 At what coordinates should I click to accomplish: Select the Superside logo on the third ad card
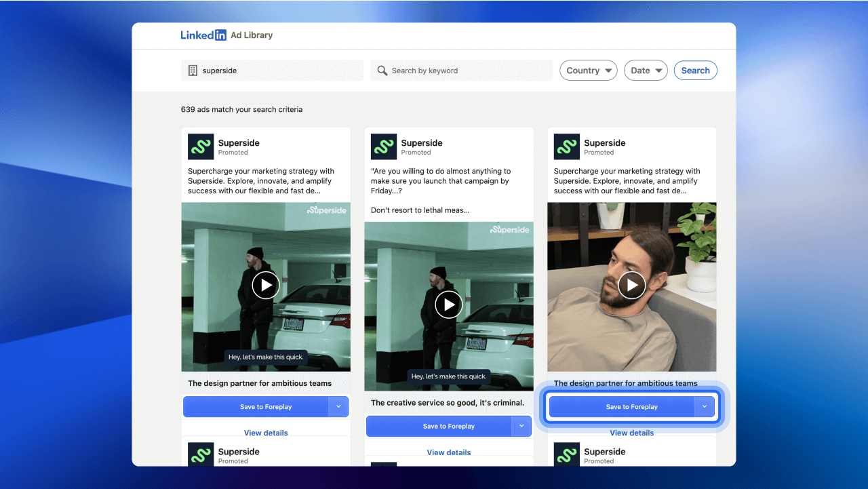click(x=566, y=146)
